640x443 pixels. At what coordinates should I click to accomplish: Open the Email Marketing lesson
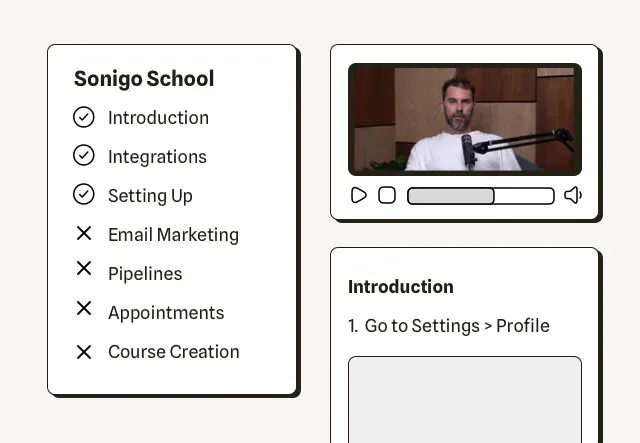[173, 235]
